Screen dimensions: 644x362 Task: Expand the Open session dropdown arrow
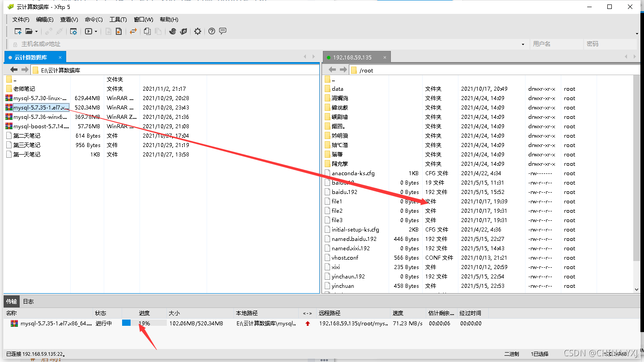(36, 32)
